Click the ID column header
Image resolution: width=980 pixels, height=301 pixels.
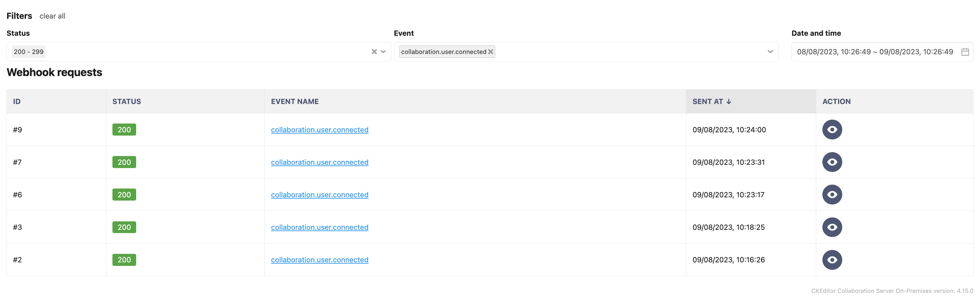point(17,102)
